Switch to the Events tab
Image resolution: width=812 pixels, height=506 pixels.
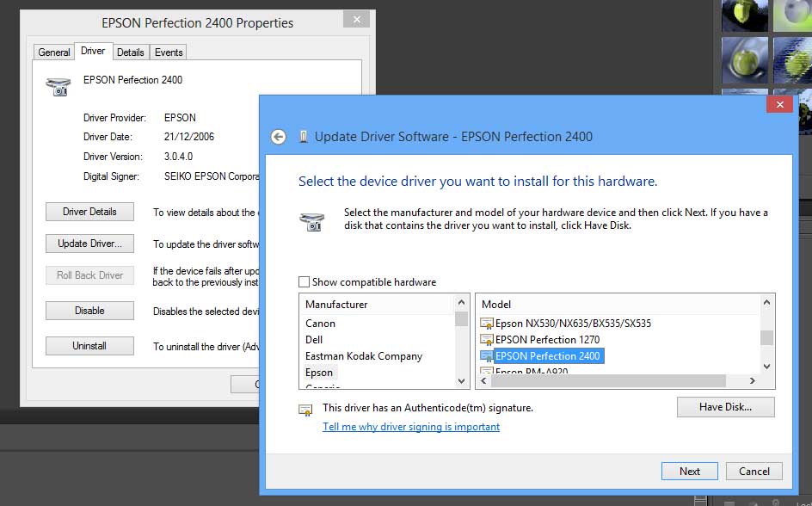(169, 52)
